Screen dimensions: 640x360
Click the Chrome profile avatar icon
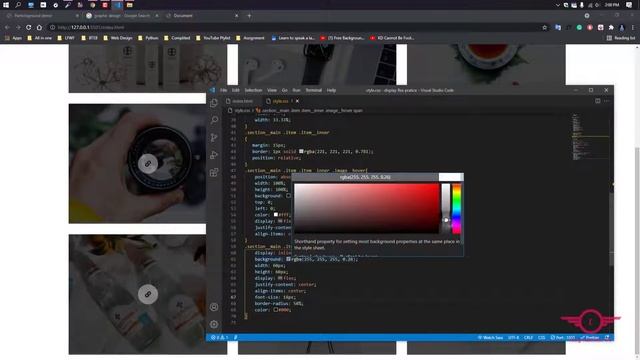622,27
